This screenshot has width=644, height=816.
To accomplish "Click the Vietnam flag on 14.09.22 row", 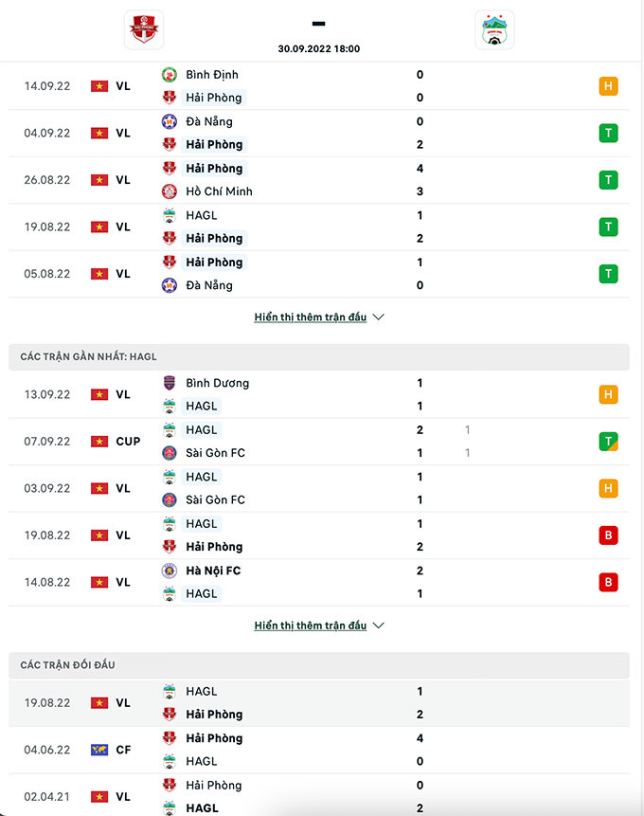I will pos(99,86).
